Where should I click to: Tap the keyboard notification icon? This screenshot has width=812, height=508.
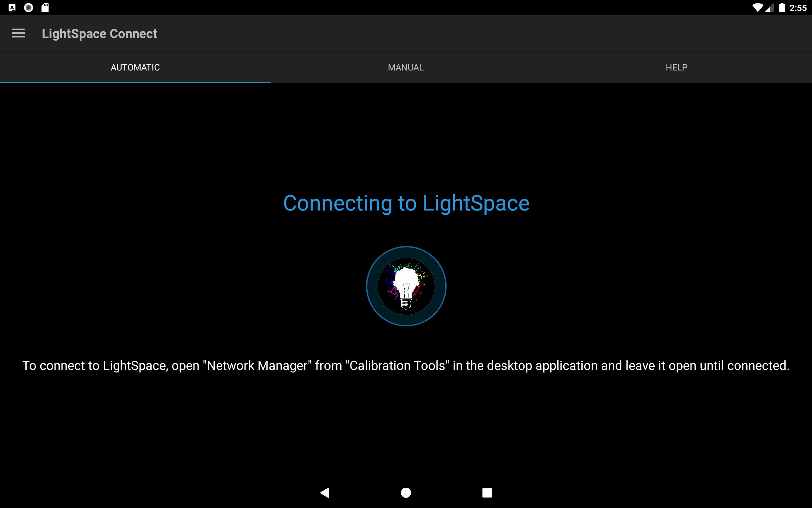pos(12,8)
